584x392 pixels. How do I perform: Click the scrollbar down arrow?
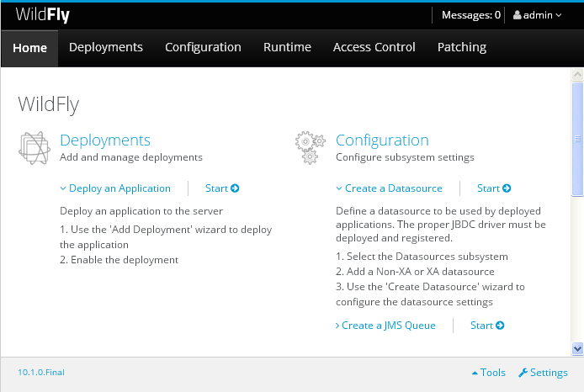point(577,349)
